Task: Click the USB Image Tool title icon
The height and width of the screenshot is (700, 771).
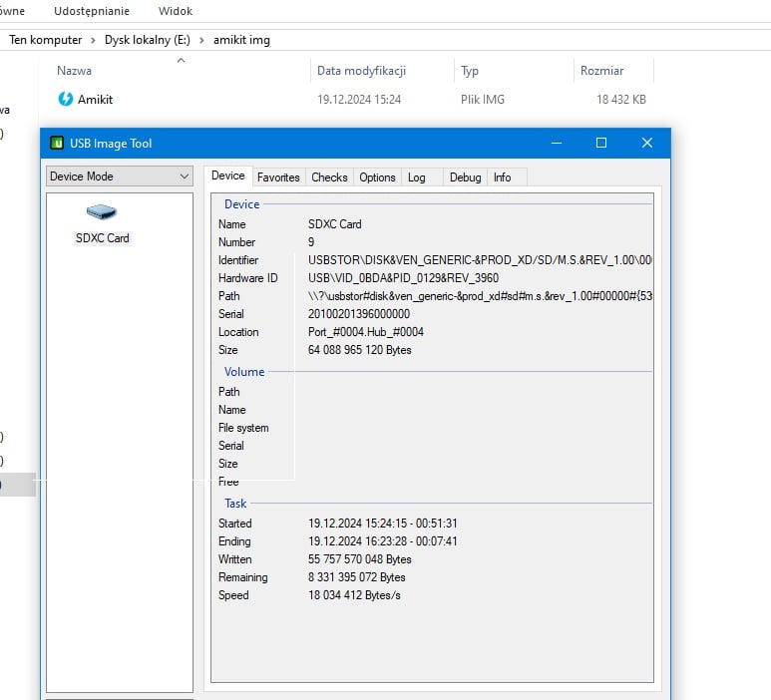Action: pyautogui.click(x=57, y=143)
